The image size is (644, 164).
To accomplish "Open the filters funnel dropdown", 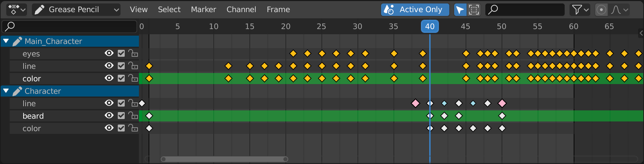I will tap(579, 10).
